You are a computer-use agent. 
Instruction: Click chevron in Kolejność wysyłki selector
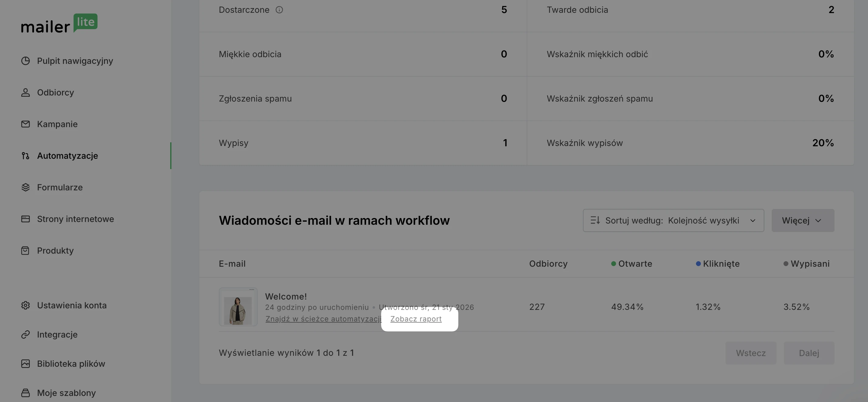pos(753,220)
